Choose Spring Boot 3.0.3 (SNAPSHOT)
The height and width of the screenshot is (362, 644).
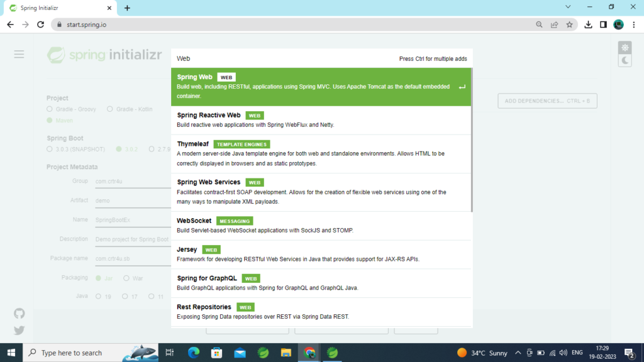tap(76, 149)
